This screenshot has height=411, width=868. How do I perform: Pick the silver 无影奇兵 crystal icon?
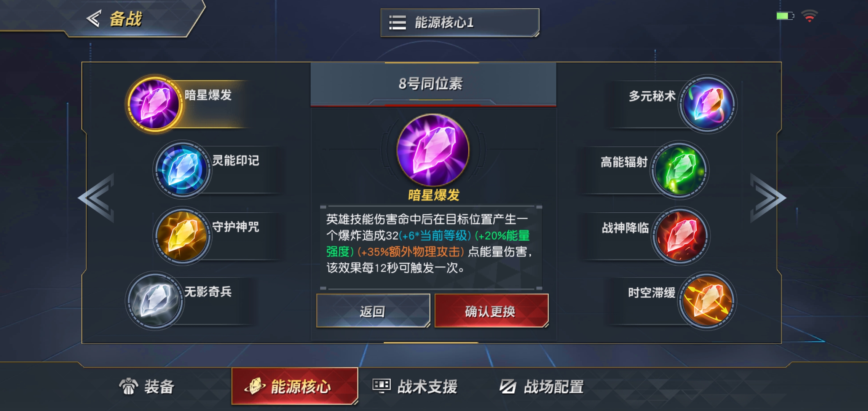pyautogui.click(x=155, y=301)
